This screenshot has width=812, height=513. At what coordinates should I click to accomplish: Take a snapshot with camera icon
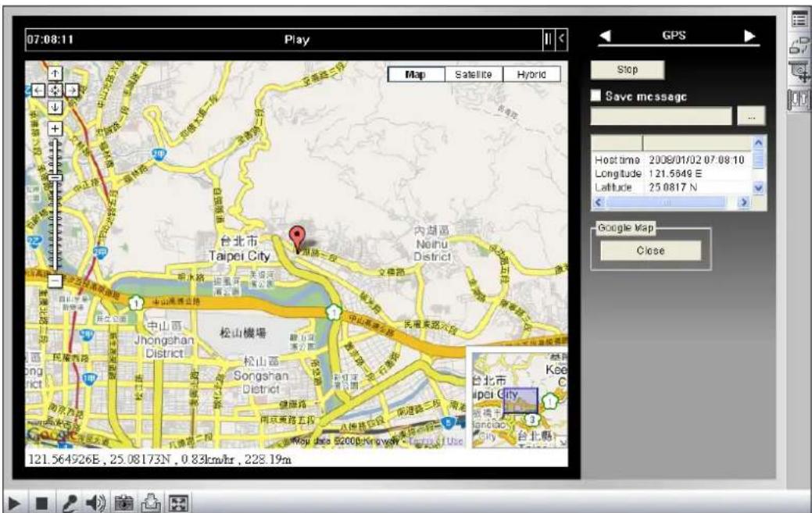123,503
